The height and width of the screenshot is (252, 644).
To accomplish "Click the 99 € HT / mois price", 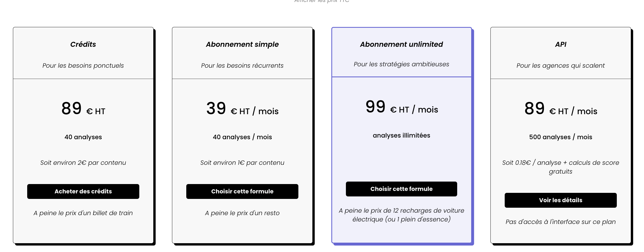I will [401, 108].
